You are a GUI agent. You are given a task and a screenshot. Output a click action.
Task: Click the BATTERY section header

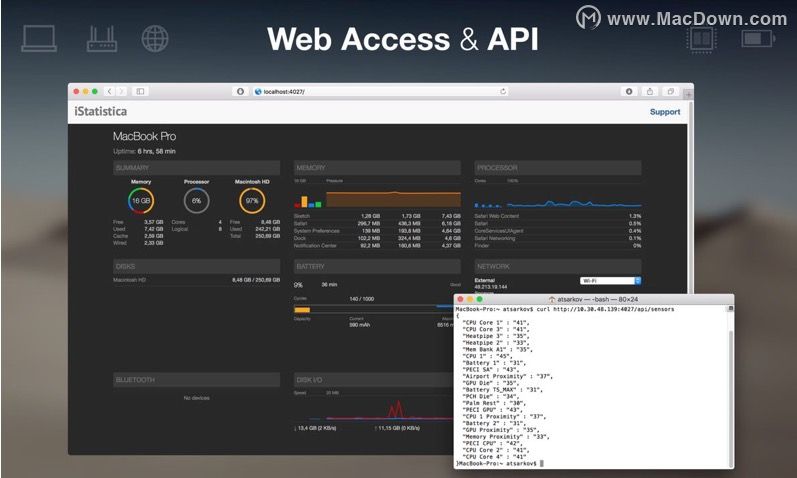click(x=377, y=266)
